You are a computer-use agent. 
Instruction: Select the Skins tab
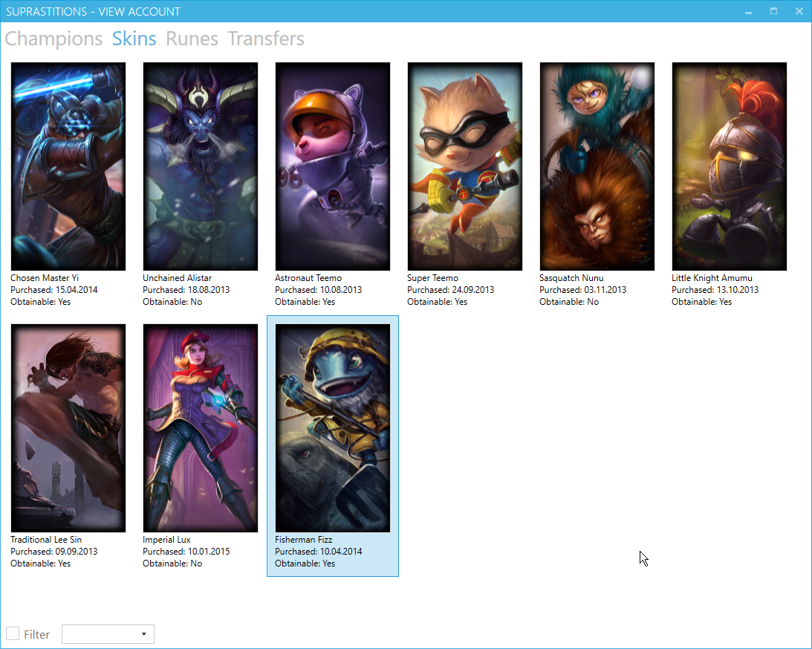pos(134,39)
